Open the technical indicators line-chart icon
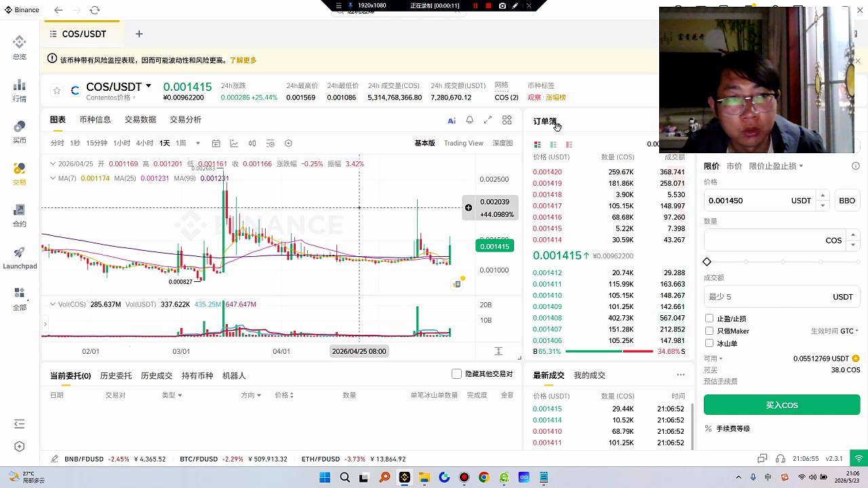 234,143
